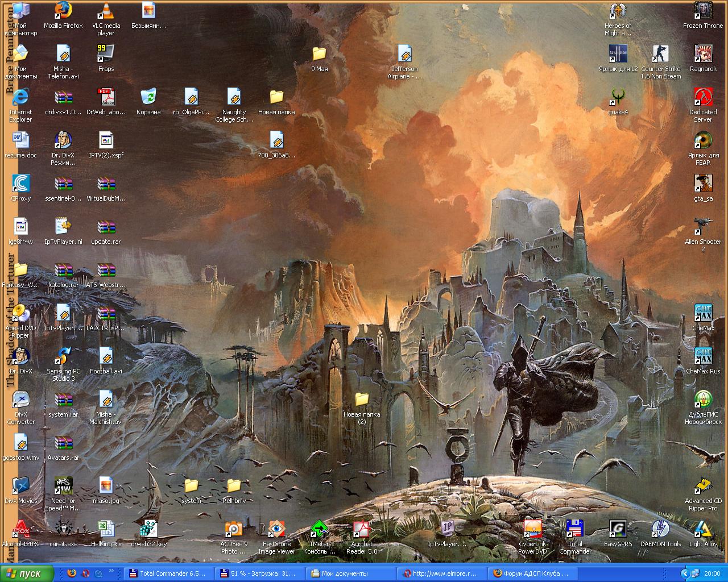Open the Fraps desktop icon
Viewport: 728px width, 582px height.
pos(106,55)
